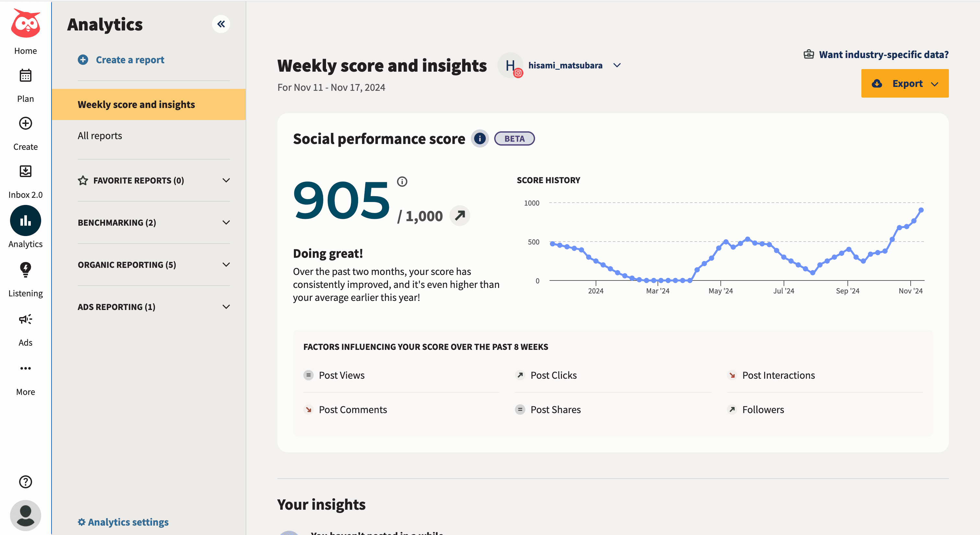Open the Listening lightbulb icon

click(26, 269)
